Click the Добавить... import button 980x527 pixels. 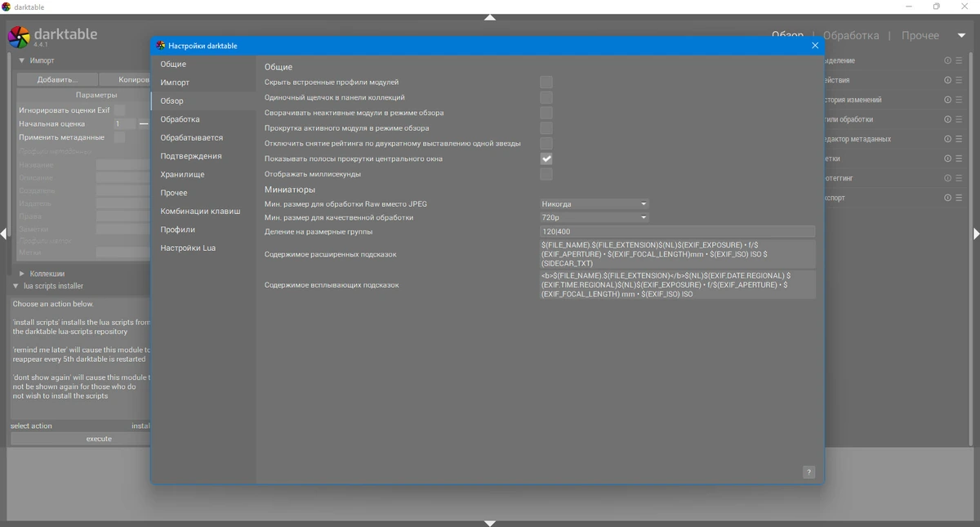(x=57, y=80)
